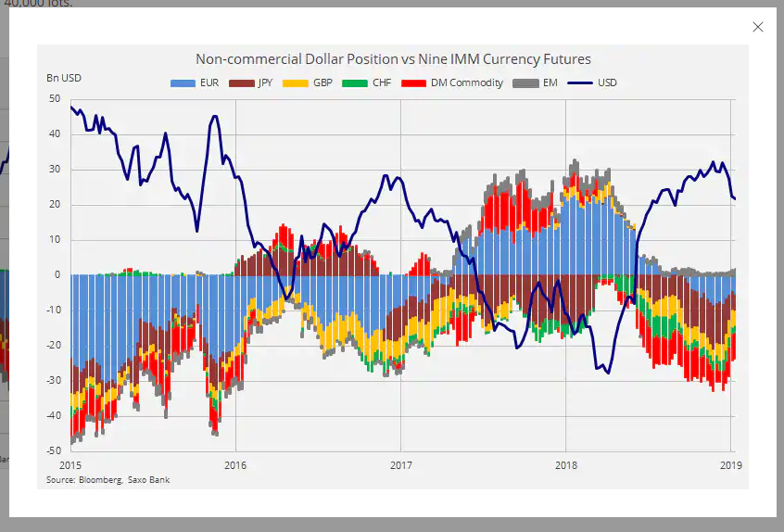Click the 'EM' legend label text
The height and width of the screenshot is (532, 784).
(550, 83)
